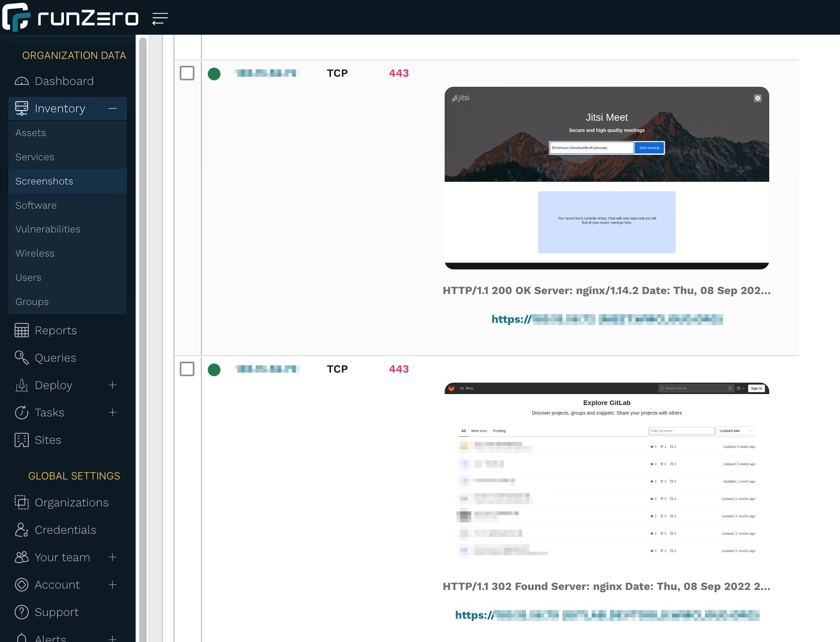
Task: Click the green status dot for Jitsi row
Action: [214, 74]
